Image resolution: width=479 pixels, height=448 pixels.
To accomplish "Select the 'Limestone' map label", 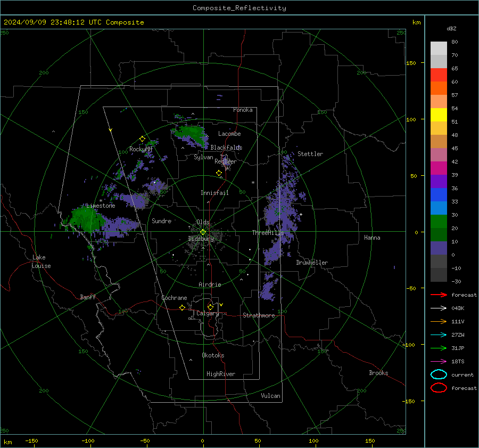I will click(x=101, y=206).
